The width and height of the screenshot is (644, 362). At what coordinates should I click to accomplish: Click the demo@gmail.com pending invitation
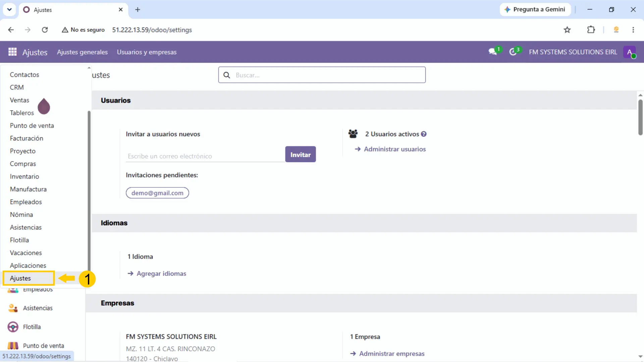pyautogui.click(x=157, y=193)
